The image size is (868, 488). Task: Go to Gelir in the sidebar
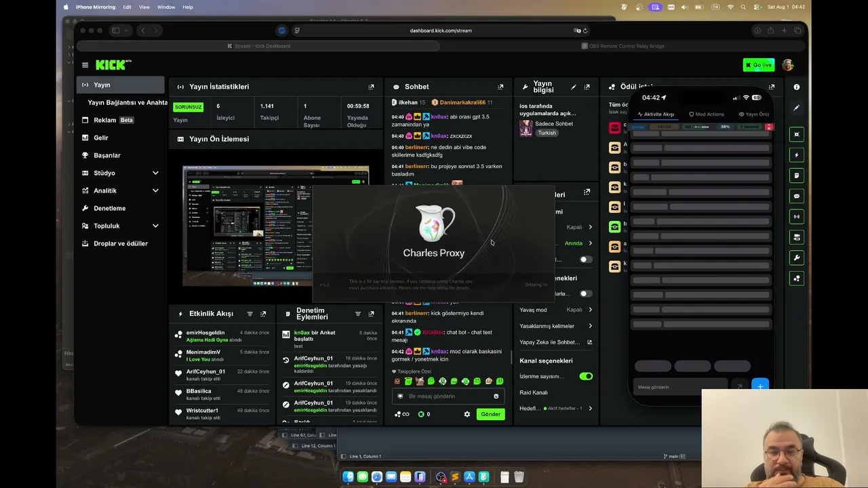(121, 138)
